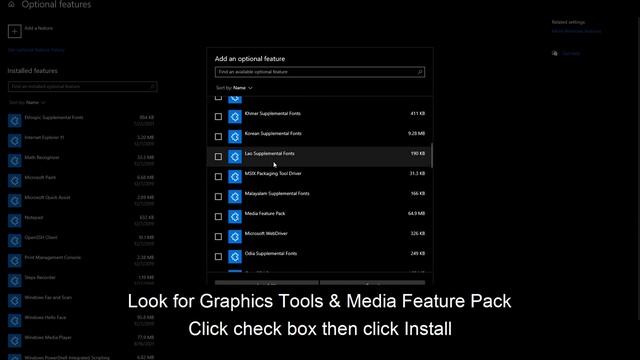
Task: Tick the Lao Supplemental Fonts checkbox
Action: [218, 157]
